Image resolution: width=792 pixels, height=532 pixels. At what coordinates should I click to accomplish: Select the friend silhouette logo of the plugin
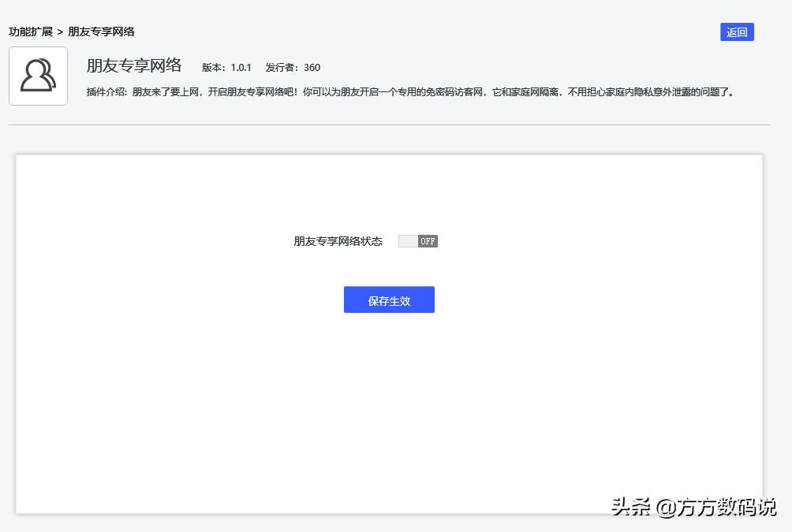(x=38, y=76)
